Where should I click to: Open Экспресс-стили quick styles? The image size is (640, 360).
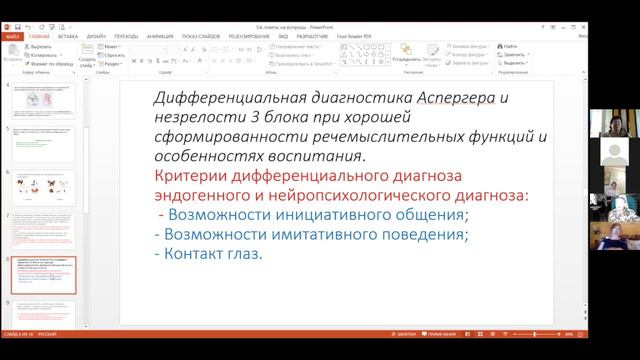[x=432, y=55]
